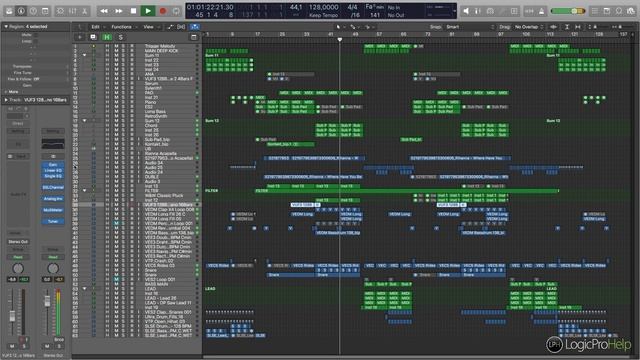Enable the region Mute checkbox

[x=36, y=35]
